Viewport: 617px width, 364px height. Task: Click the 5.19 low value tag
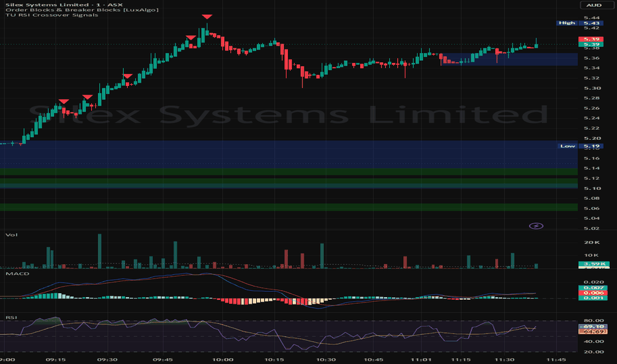point(591,146)
